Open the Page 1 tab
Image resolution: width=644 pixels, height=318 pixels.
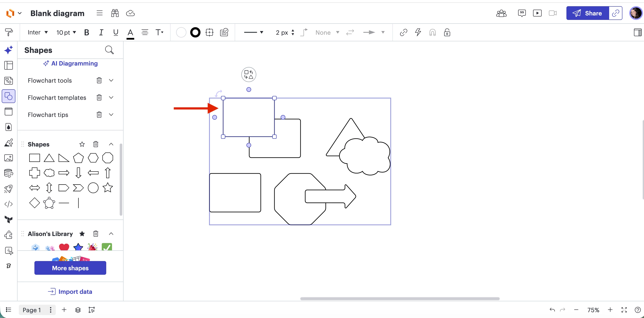[x=32, y=310]
